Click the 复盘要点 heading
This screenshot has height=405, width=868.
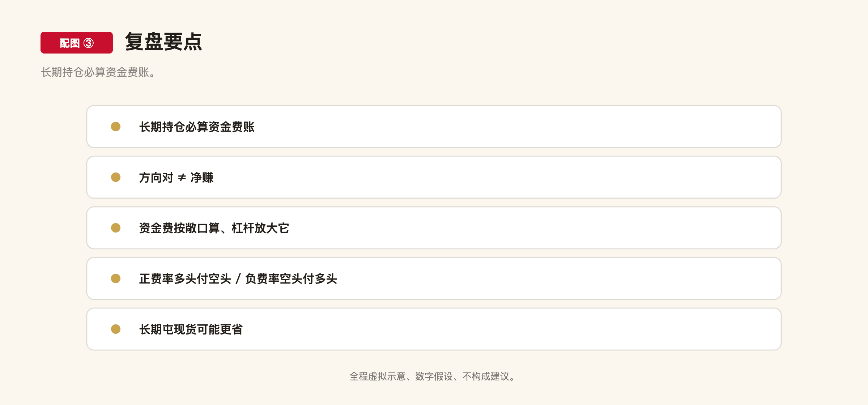click(x=163, y=42)
